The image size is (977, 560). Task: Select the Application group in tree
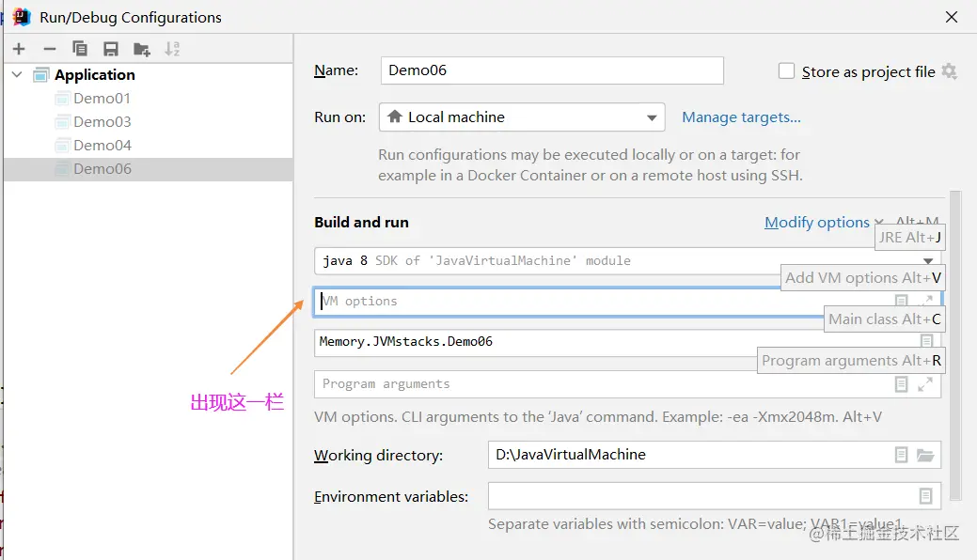[95, 75]
